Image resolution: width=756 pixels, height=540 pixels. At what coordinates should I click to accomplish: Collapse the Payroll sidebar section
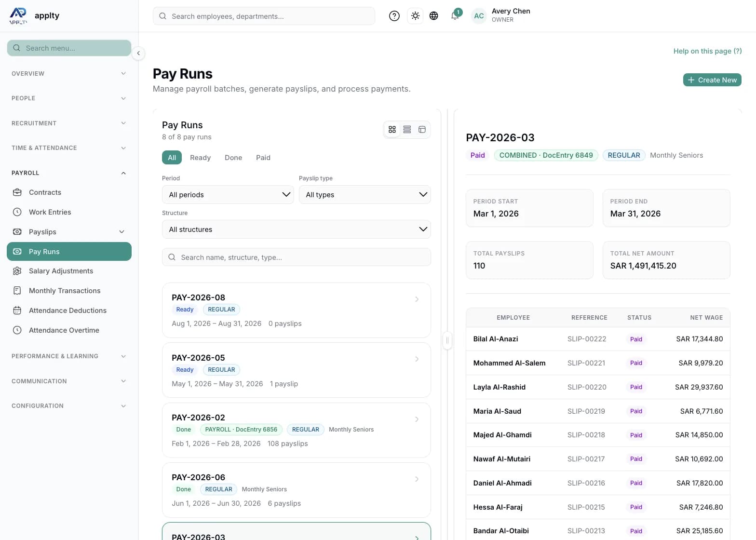[x=69, y=173]
